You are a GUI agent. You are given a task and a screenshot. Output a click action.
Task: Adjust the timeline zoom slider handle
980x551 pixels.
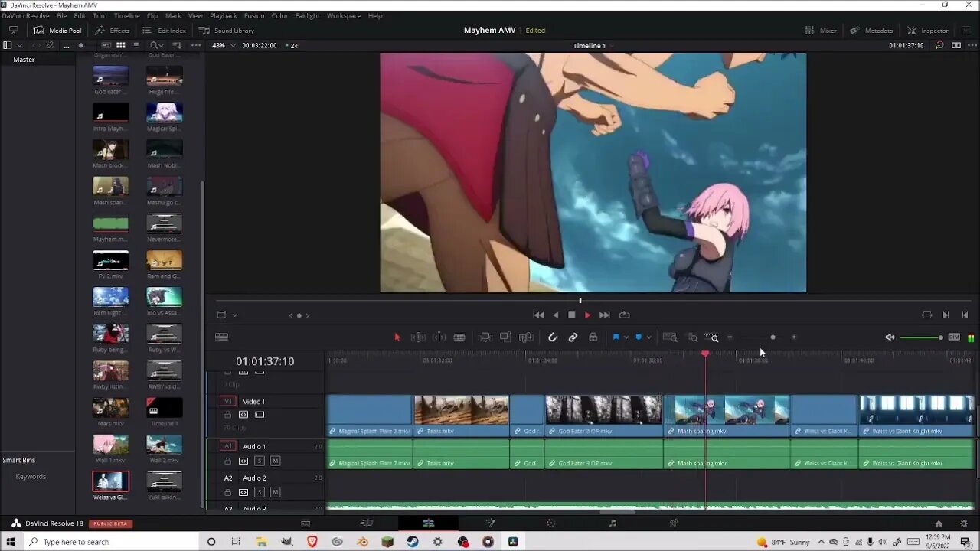pyautogui.click(x=773, y=337)
